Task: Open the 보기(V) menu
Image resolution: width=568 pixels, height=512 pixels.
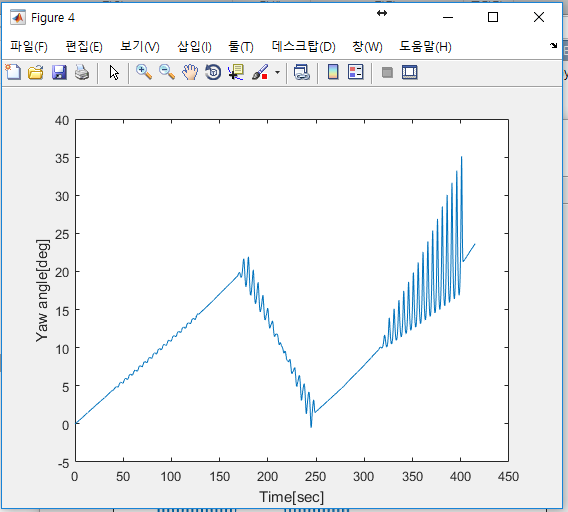Action: 139,46
